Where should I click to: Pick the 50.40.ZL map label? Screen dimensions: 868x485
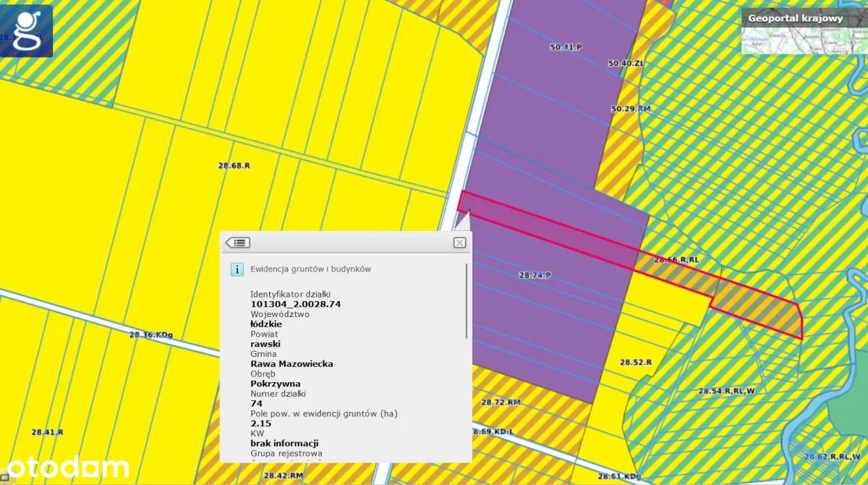pyautogui.click(x=626, y=64)
